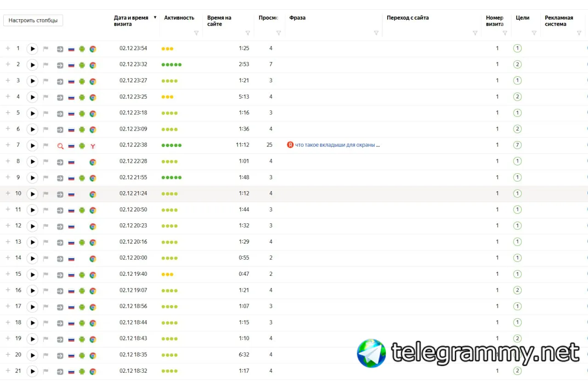Open the filter for the Активность column
The width and height of the screenshot is (588, 381).
tap(196, 33)
